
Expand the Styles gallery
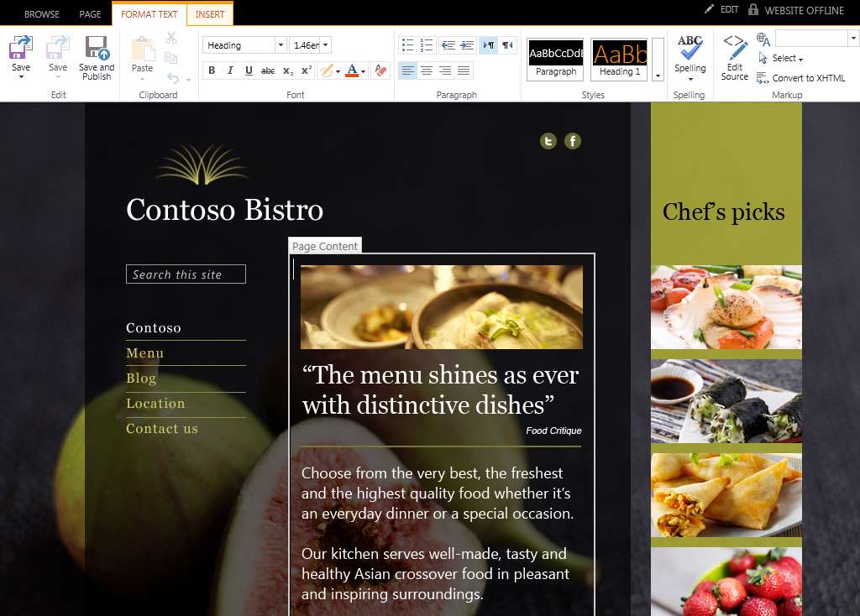coord(658,76)
